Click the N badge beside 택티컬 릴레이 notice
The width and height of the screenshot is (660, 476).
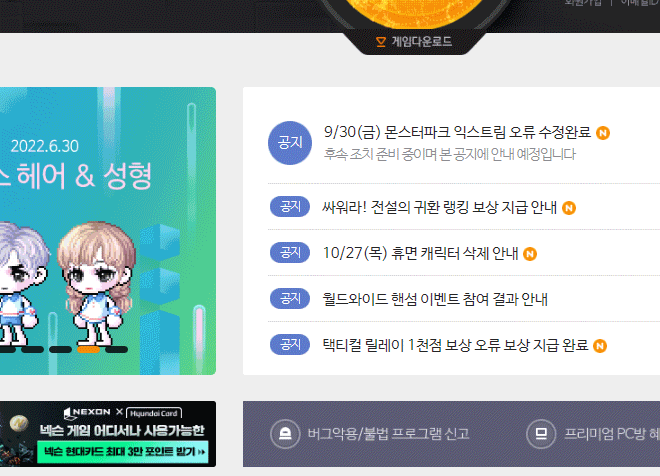click(x=600, y=346)
